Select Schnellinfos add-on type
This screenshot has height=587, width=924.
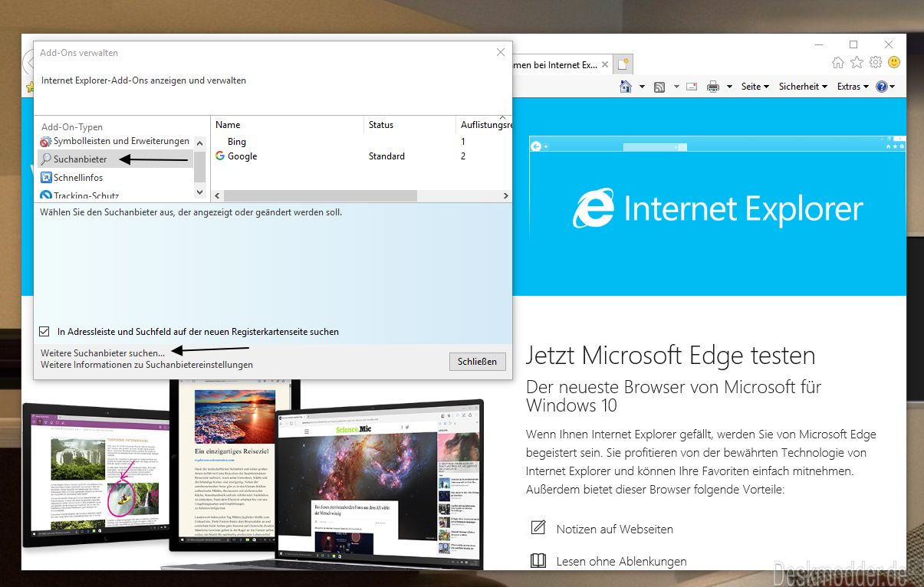(115, 178)
